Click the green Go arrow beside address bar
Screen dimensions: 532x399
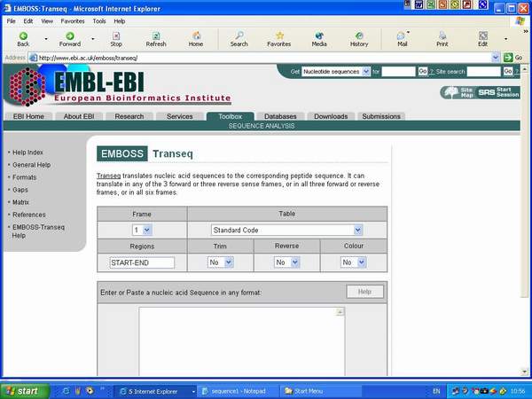pos(508,58)
